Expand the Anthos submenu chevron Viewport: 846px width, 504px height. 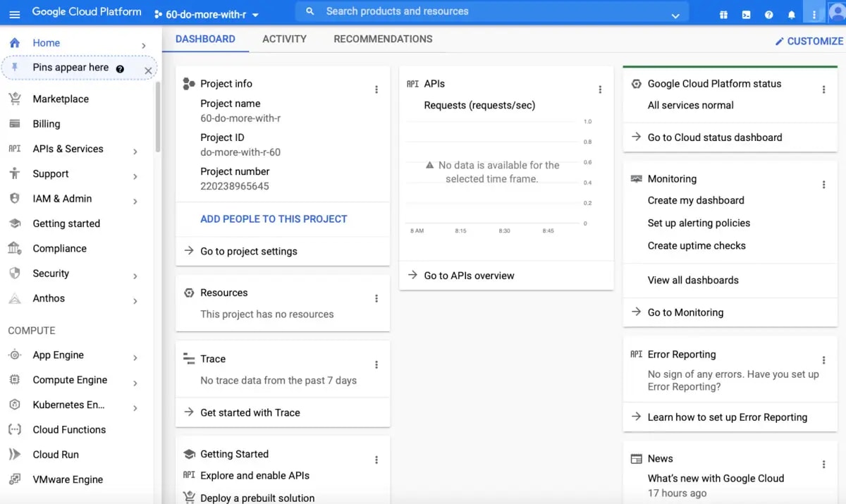coord(135,301)
